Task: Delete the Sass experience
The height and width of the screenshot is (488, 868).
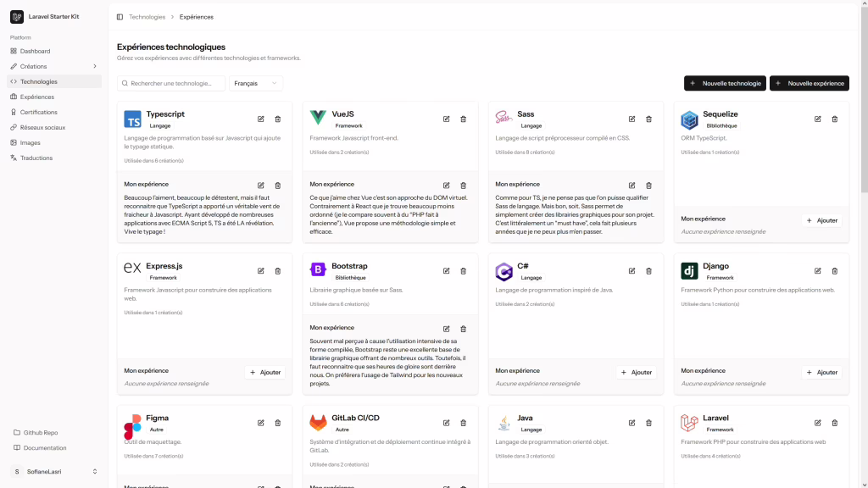Action: [x=648, y=186]
